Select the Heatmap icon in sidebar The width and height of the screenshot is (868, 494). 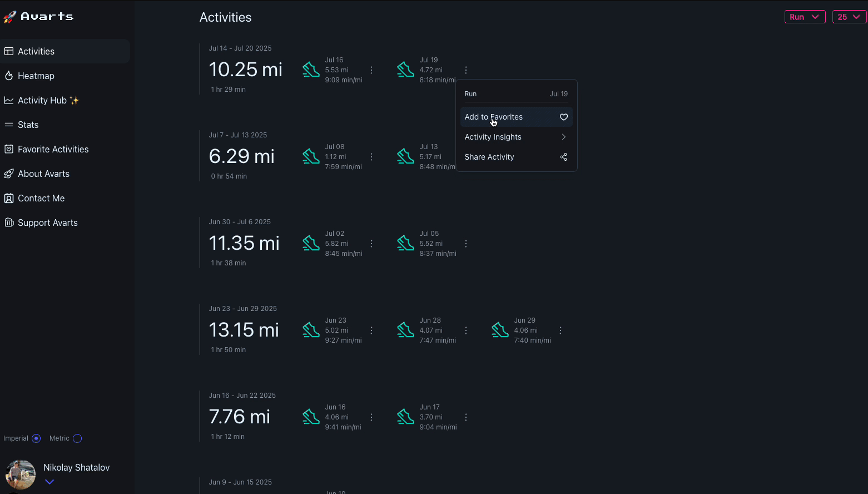click(9, 76)
